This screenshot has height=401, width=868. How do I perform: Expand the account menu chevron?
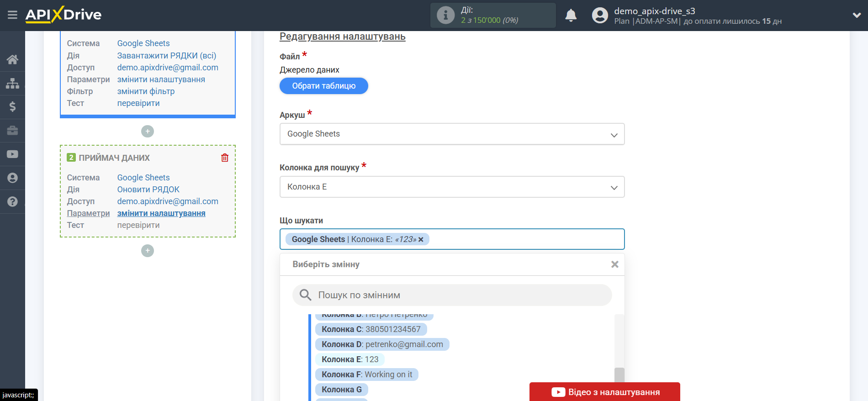click(857, 15)
